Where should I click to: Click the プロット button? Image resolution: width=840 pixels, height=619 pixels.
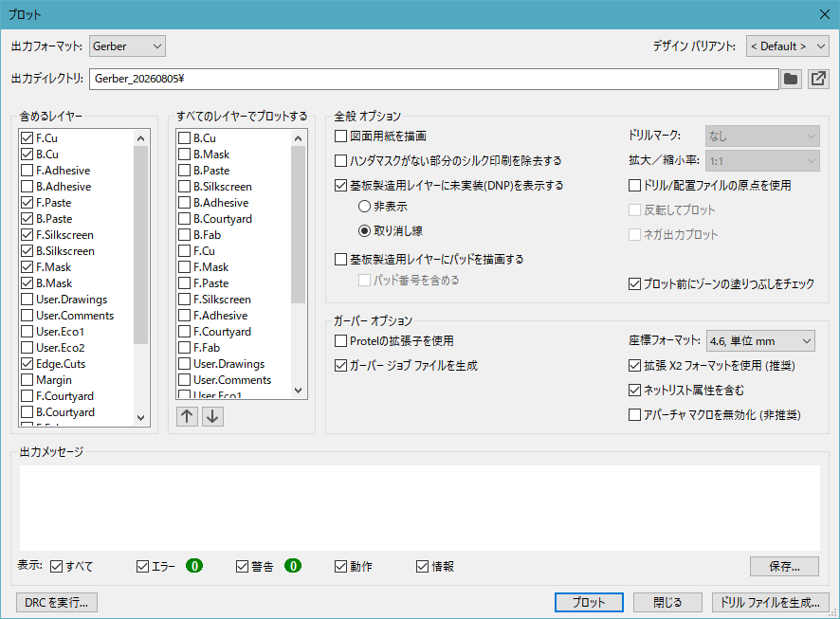coord(589,602)
